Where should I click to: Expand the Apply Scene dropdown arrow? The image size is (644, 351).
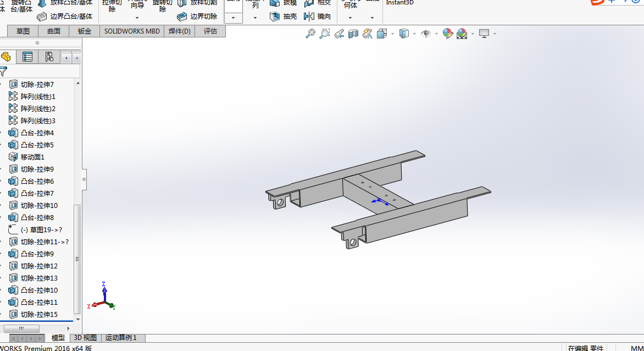coord(473,34)
